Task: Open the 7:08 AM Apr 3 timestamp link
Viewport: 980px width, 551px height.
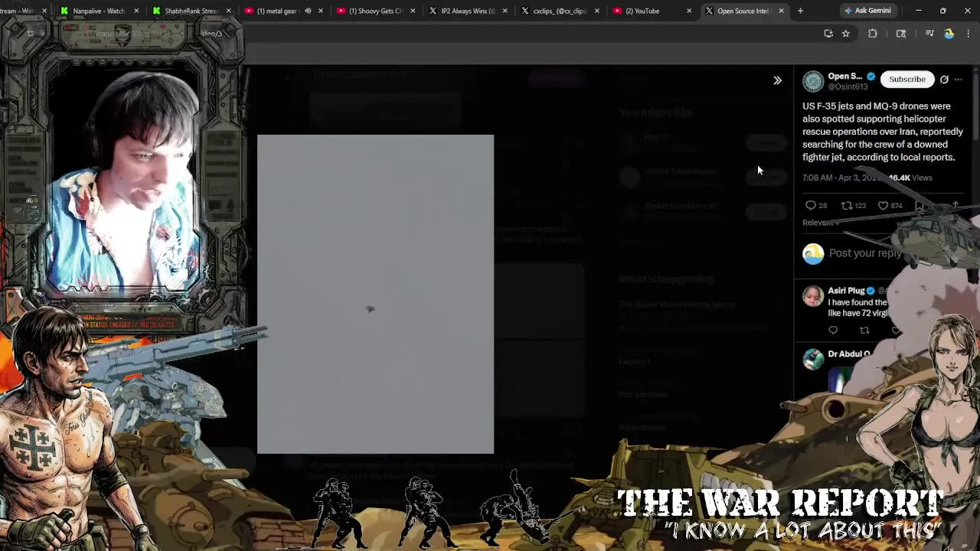Action: [x=842, y=178]
